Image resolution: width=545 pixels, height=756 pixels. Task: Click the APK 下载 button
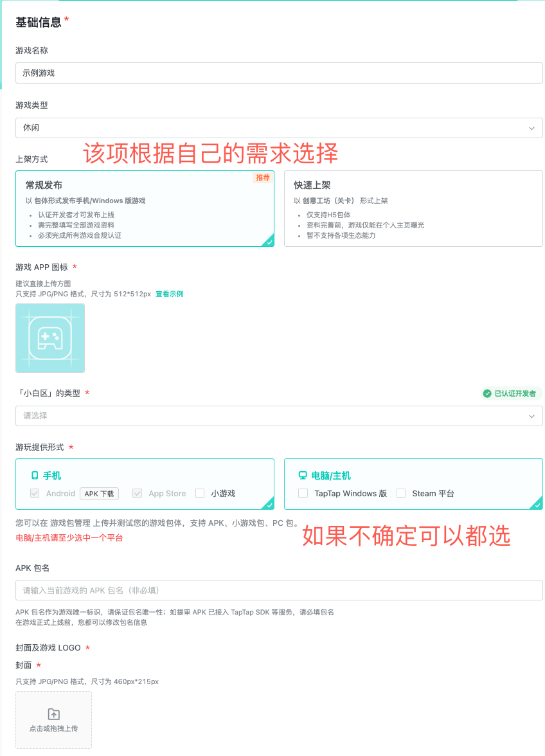pyautogui.click(x=99, y=494)
